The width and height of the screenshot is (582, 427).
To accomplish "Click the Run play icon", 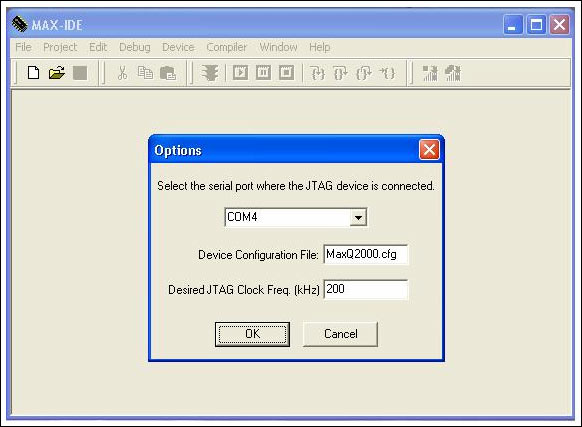I will coord(241,72).
